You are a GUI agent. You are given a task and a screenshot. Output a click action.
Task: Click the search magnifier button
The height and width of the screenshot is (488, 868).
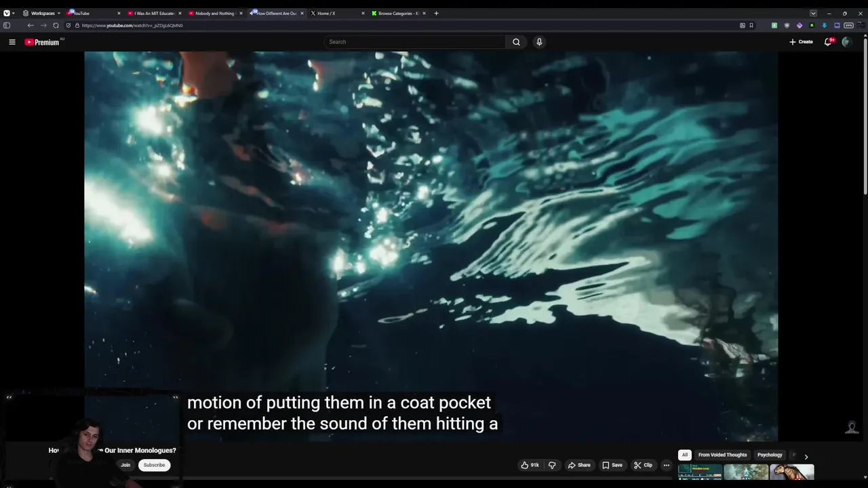[516, 42]
